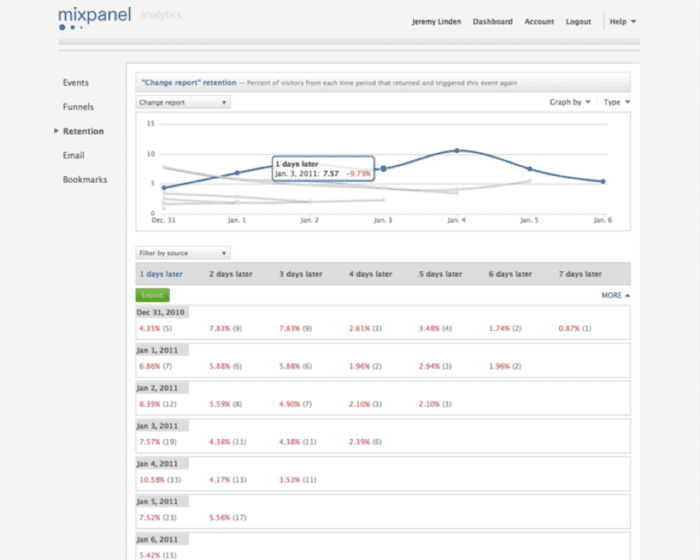Select the 1 days later column
Viewport: 700px width, 560px height.
[160, 274]
